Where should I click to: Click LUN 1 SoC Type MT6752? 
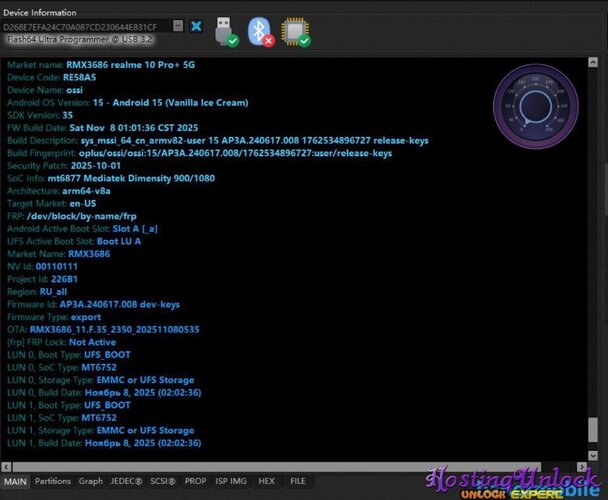(x=99, y=418)
